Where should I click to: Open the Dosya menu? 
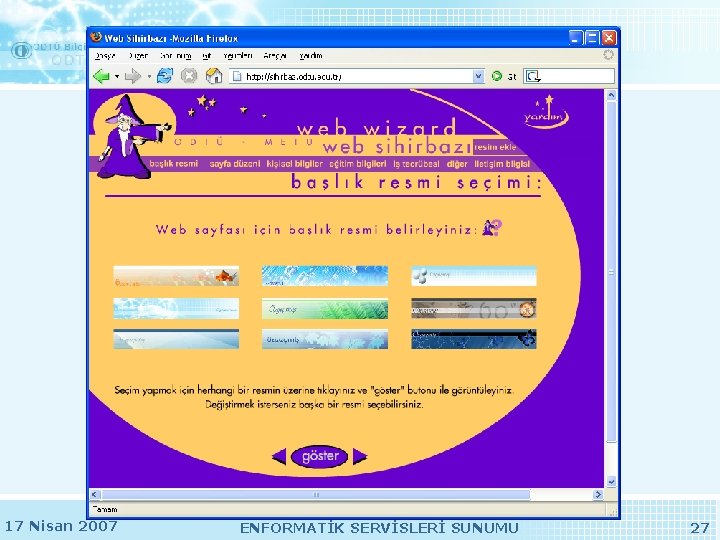coord(105,56)
